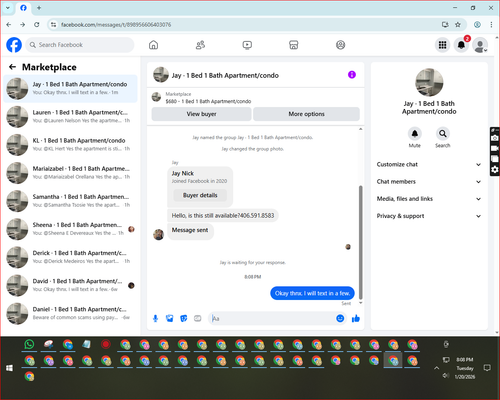Open Jay 1 Bed 1 Bath conversation
Image resolution: width=500 pixels, height=400 pixels.
point(70,88)
